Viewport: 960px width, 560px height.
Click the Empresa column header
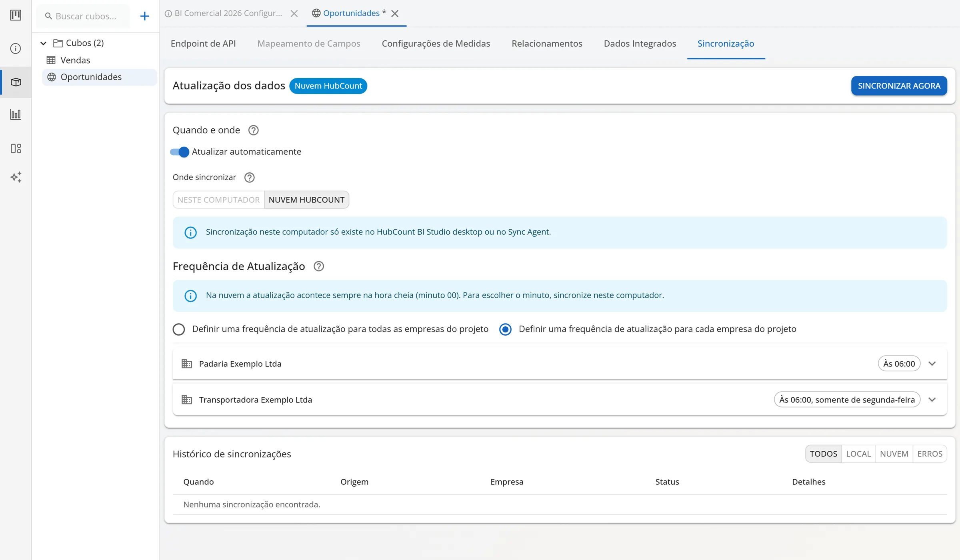(x=507, y=482)
